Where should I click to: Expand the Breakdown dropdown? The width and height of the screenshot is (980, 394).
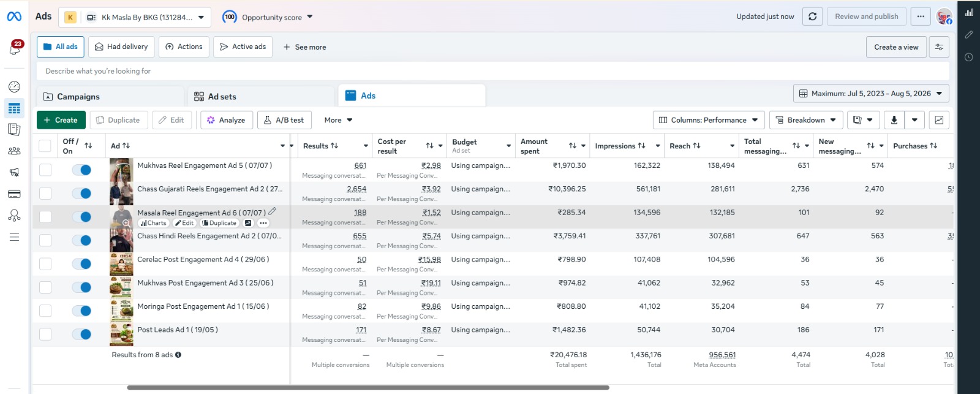[x=806, y=120]
